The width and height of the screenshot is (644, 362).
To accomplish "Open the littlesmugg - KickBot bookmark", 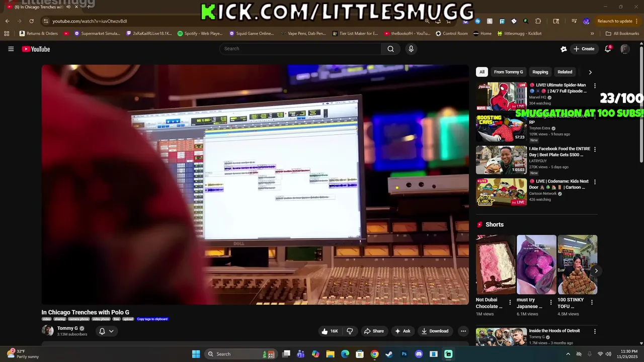I will coord(519,34).
